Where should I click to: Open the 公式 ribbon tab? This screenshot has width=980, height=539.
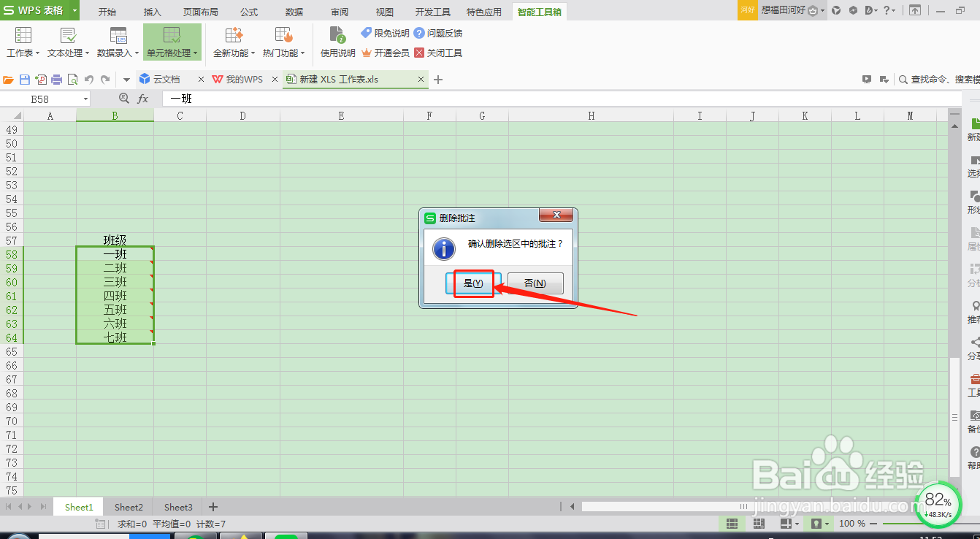tap(249, 12)
